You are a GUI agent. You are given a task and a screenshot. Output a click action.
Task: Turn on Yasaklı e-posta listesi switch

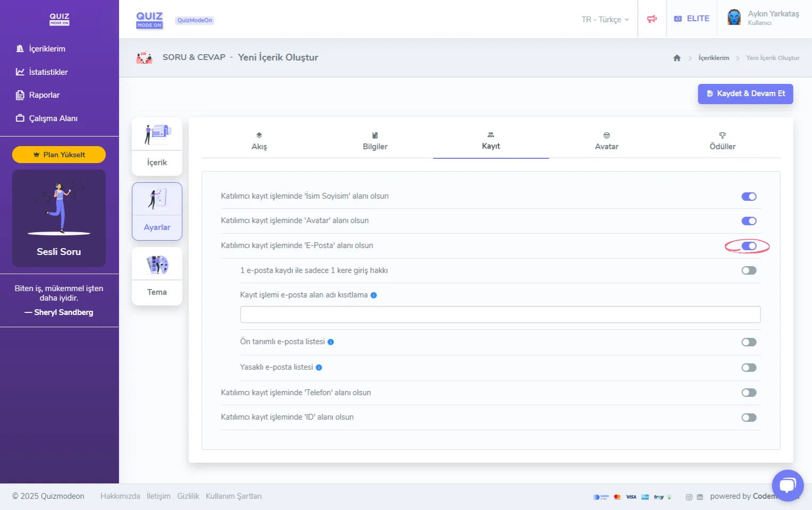click(x=749, y=368)
